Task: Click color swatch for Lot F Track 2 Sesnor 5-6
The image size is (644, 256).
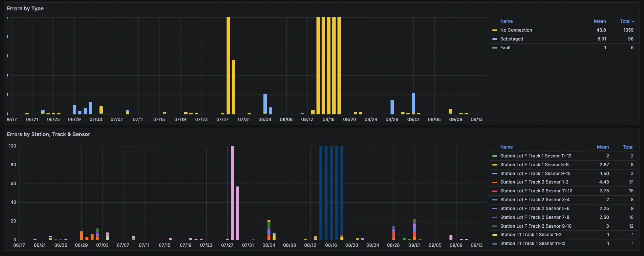Action: click(x=495, y=209)
